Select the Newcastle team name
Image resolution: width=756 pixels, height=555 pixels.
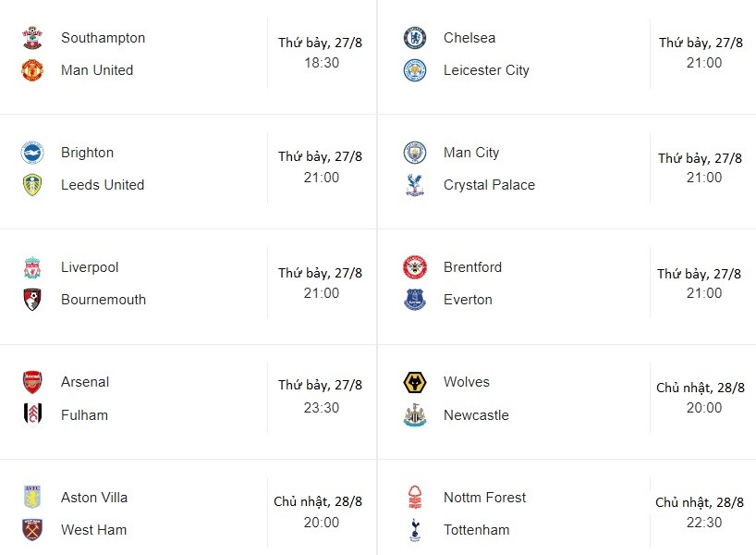476,415
